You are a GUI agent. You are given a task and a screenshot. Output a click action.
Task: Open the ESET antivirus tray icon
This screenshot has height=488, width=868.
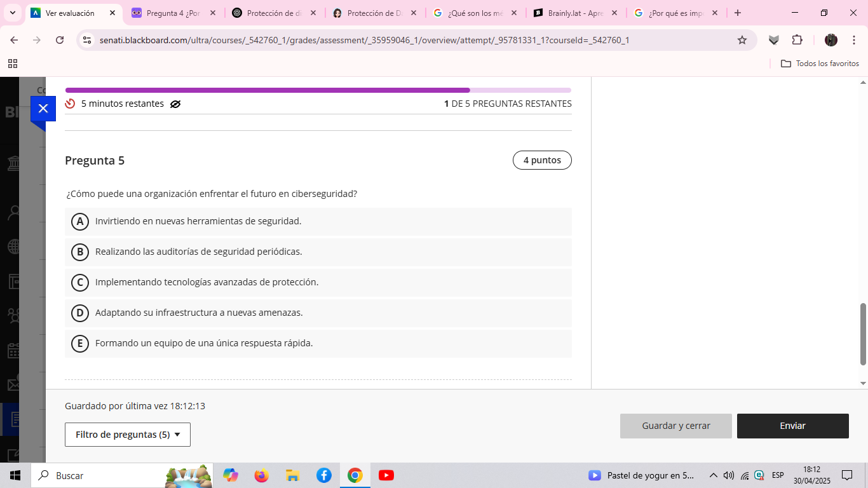coord(759,475)
